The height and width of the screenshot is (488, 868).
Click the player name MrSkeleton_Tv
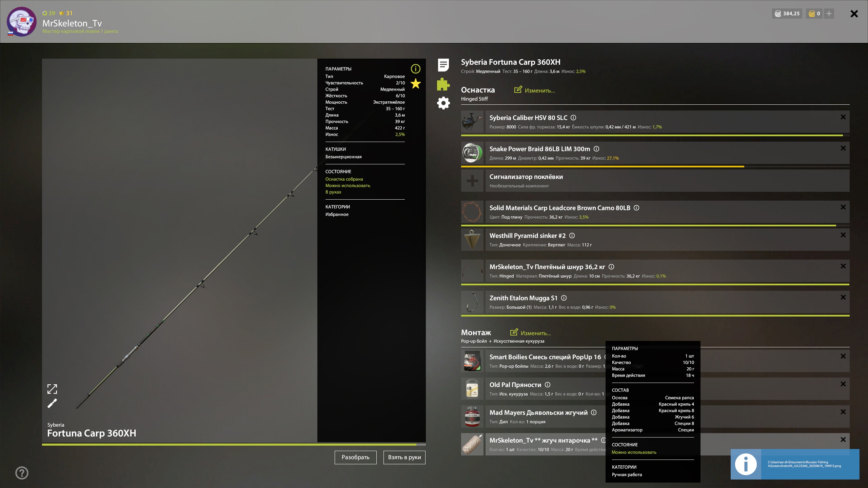(72, 23)
